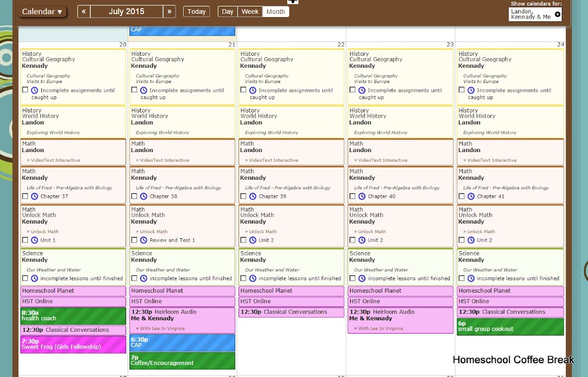Viewport: 588px width, 377px height.
Task: Check Science incomplete lessons checkbox on the 24th
Action: 461,278
